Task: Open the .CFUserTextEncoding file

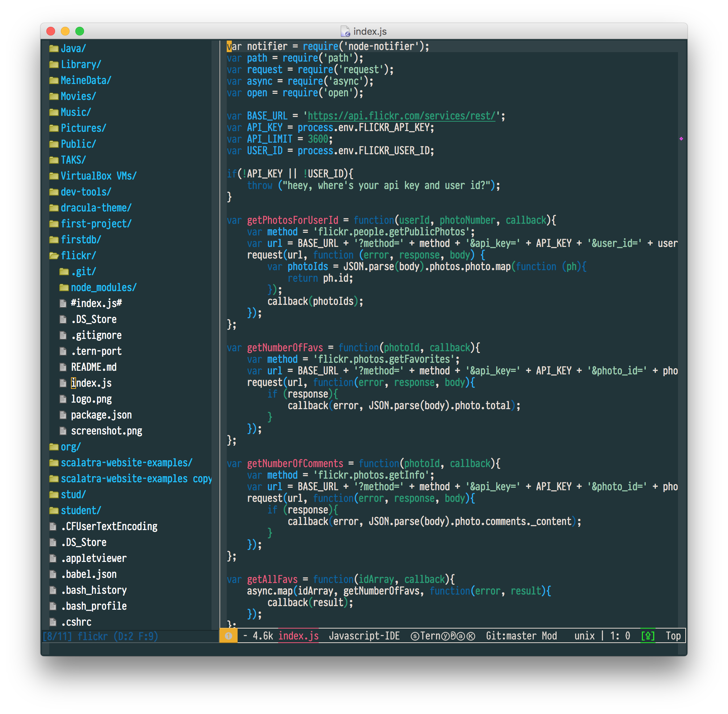Action: [x=109, y=526]
